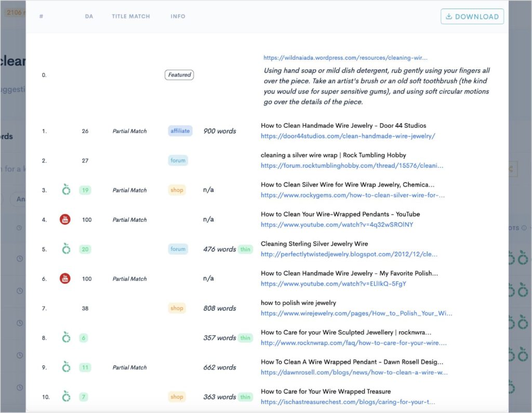
Task: Click the YouTube icon in row 4
Action: pos(65,219)
